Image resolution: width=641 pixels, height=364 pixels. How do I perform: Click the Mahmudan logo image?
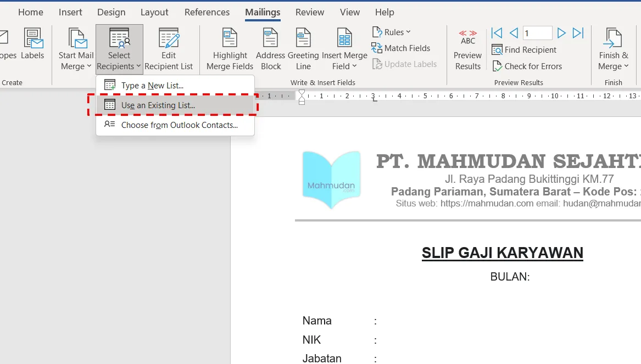(332, 180)
